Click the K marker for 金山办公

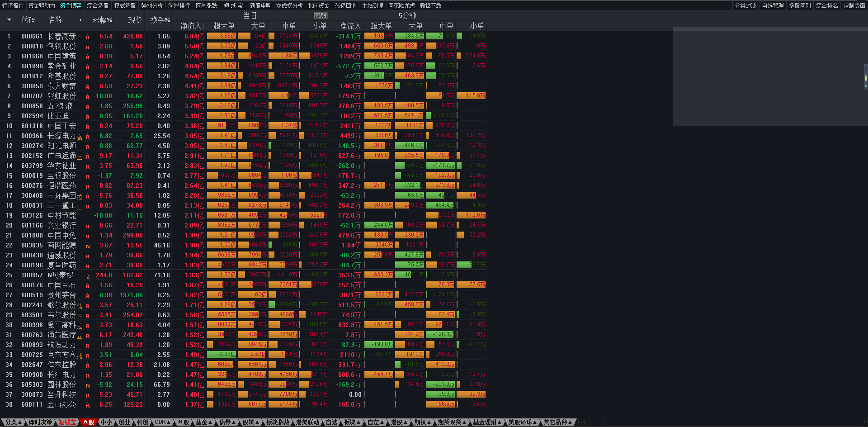click(x=88, y=405)
